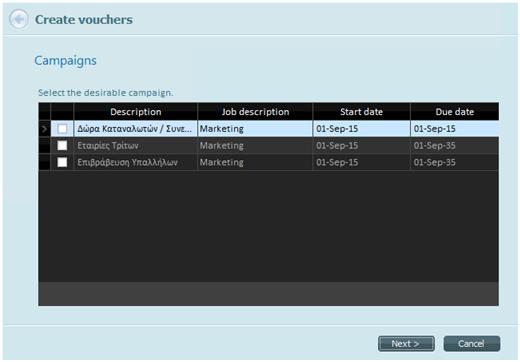Select the Επιβράβευση Υπαλλήλων description cell
520x362 pixels.
click(136, 162)
